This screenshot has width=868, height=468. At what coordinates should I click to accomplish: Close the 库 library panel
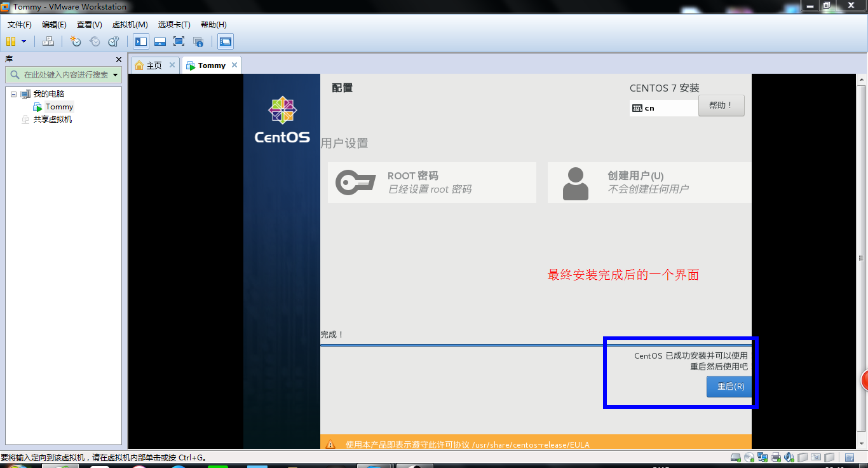(118, 59)
